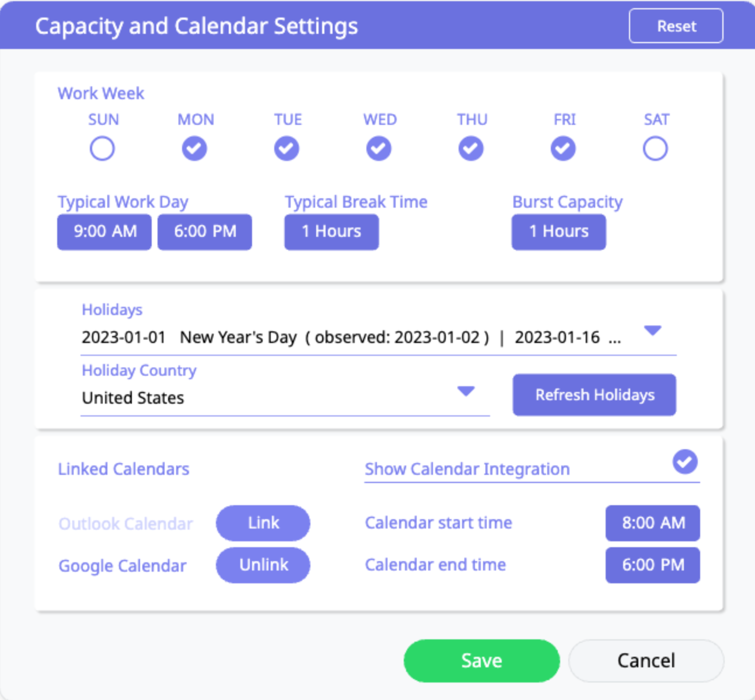Change Calendar start time 8:00 AM
The height and width of the screenshot is (700, 755).
pyautogui.click(x=653, y=523)
